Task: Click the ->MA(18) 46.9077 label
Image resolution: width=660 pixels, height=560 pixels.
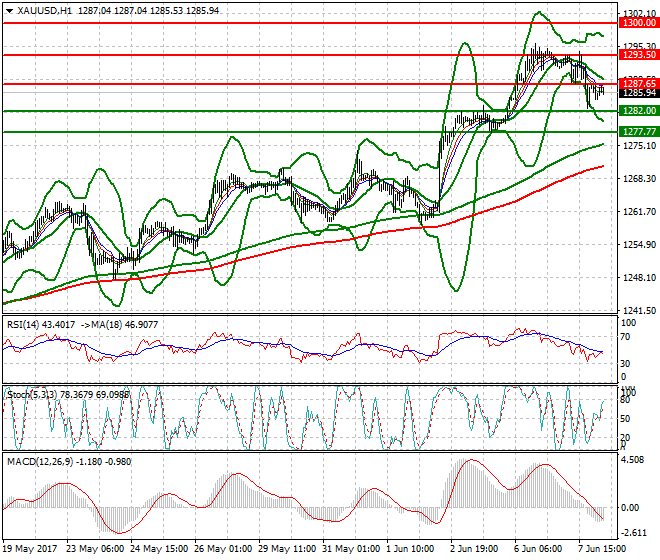Action: tap(119, 325)
